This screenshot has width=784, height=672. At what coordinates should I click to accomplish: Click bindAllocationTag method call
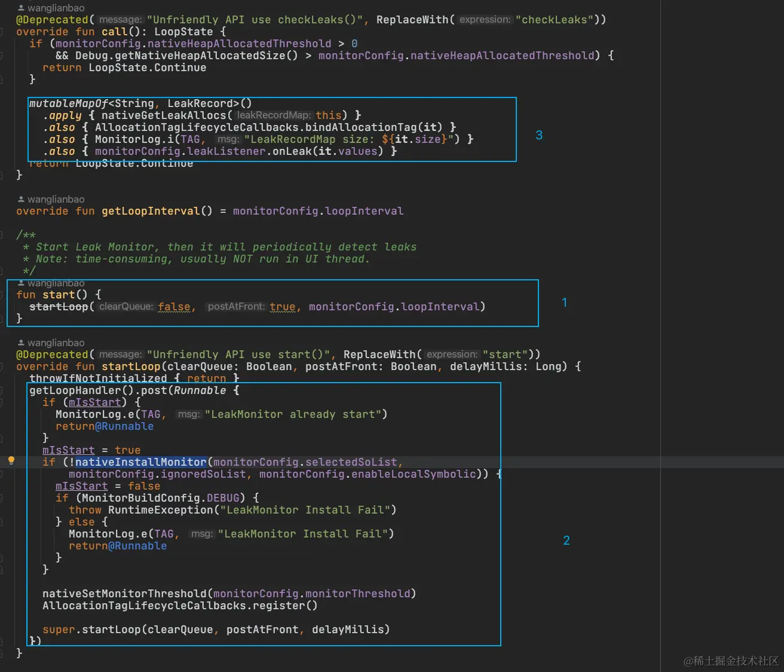coord(361,127)
